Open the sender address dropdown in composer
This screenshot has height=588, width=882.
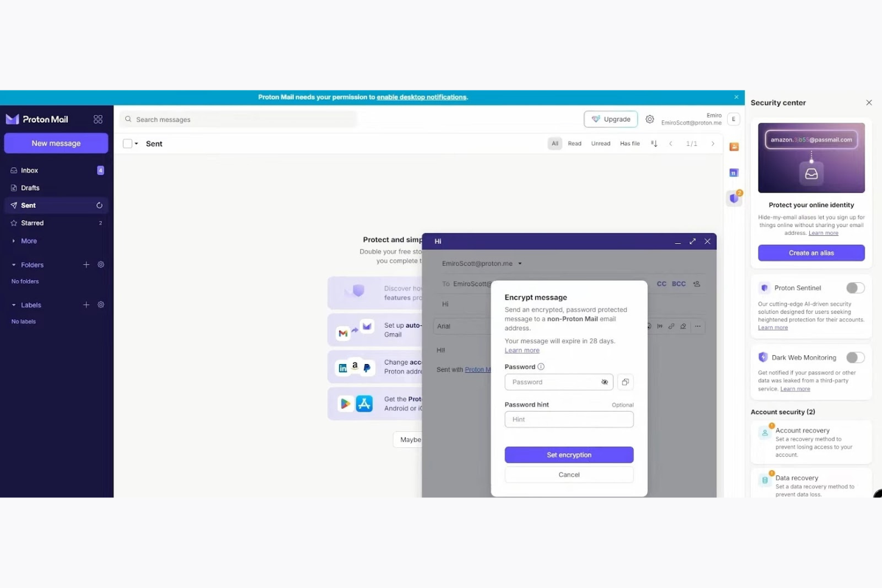tap(520, 263)
